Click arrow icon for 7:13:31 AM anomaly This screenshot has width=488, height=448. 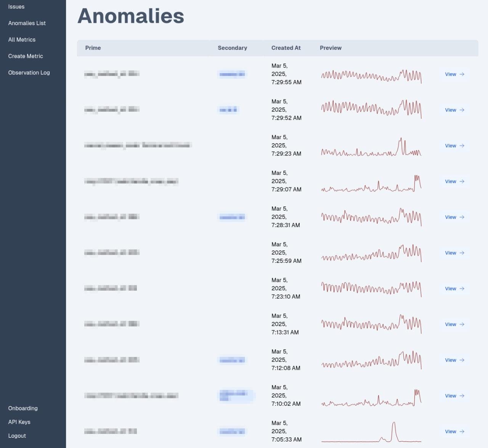tap(462, 325)
